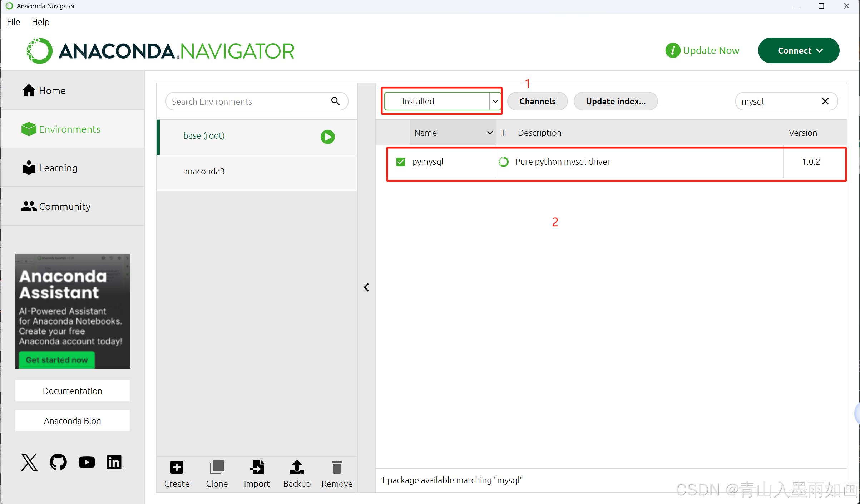Open the Installed package filter dropdown
This screenshot has width=860, height=504.
[x=442, y=102]
